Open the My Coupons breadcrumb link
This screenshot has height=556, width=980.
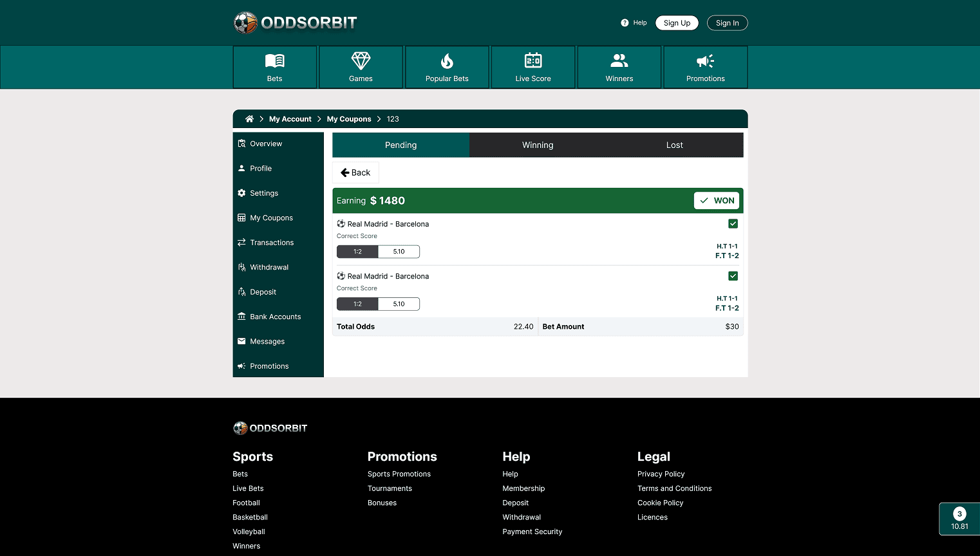(x=349, y=119)
